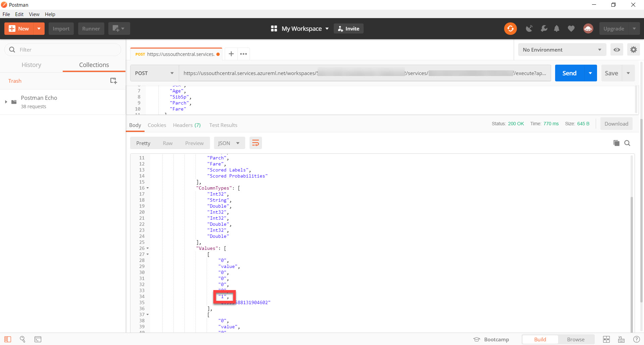644x345 pixels.
Task: Open the Help menu
Action: click(x=50, y=14)
